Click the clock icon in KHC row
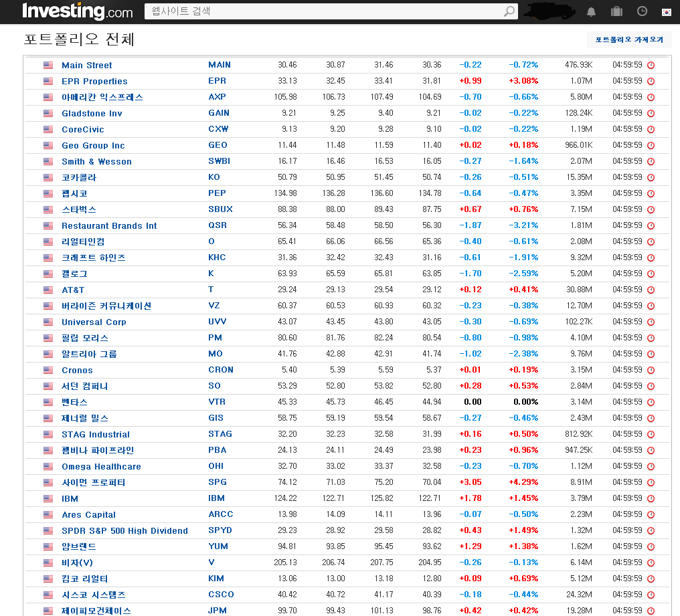 pyautogui.click(x=651, y=258)
